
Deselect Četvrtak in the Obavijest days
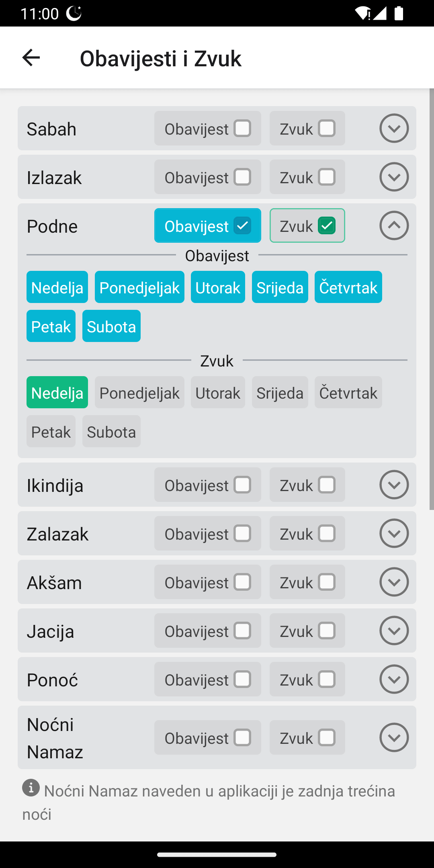click(x=348, y=287)
